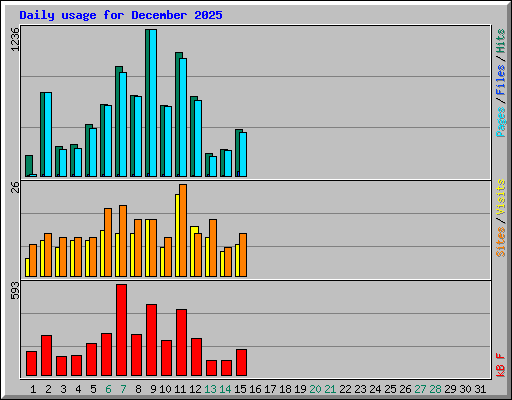Viewport: 512px width, 400px height.
Task: Click the red kilobytes bar for day 5
Action: tap(91, 360)
